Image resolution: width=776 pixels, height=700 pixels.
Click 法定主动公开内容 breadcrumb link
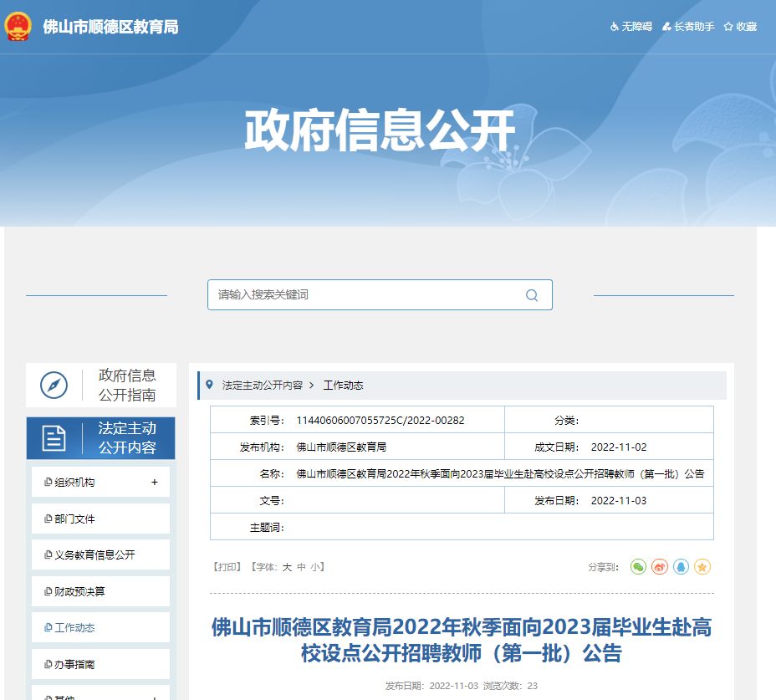(x=262, y=386)
